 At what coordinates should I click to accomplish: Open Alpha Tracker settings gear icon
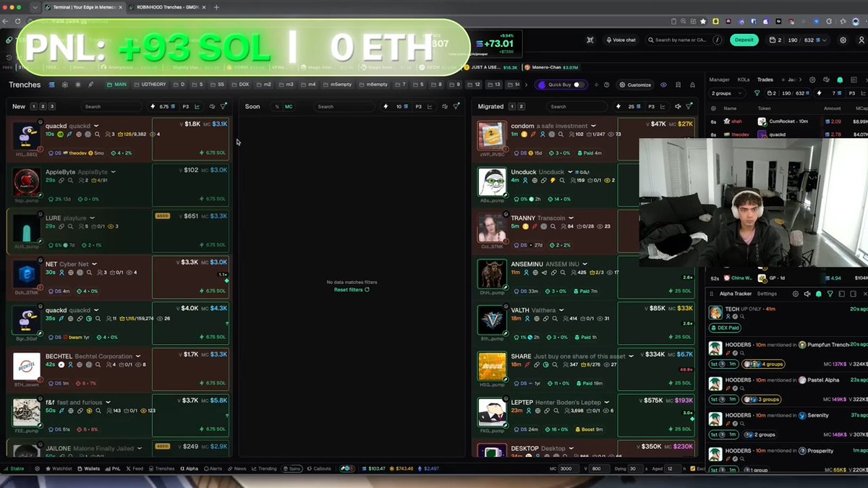coord(796,294)
